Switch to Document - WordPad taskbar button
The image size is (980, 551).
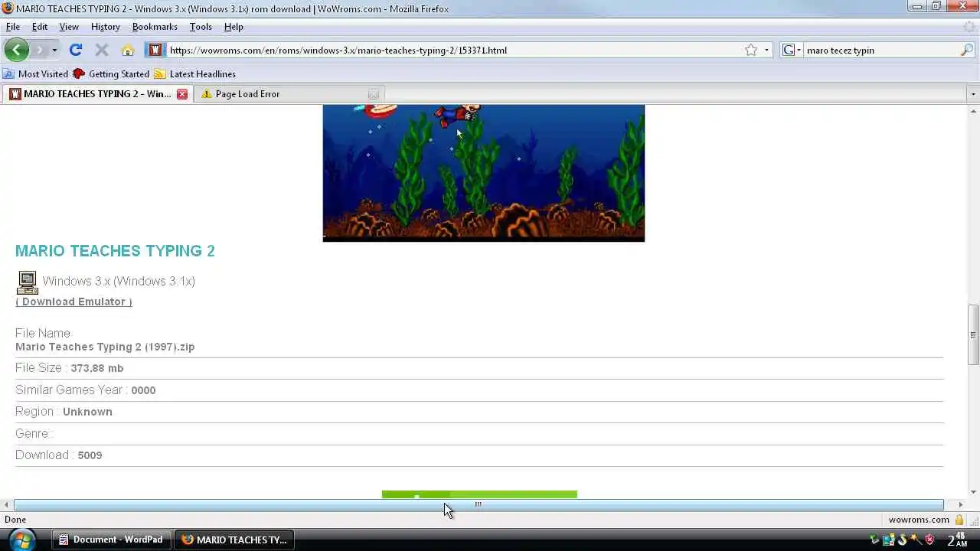112,540
